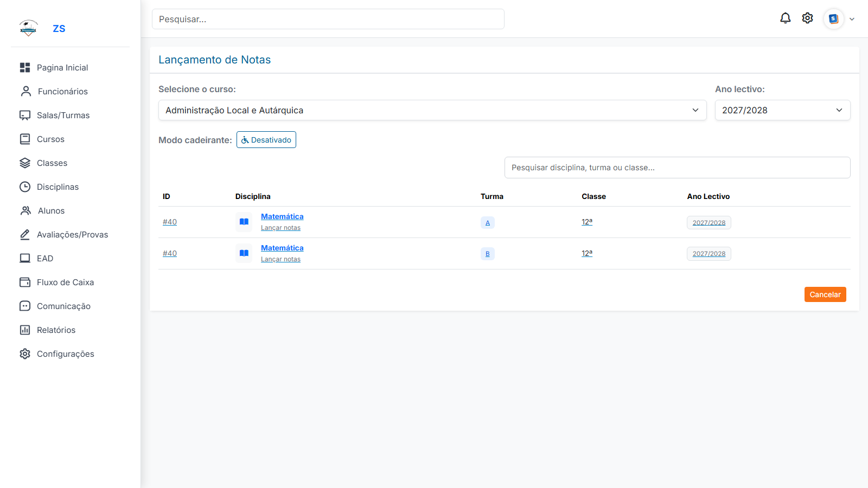
Task: Click the Cursos book icon
Action: click(25, 139)
